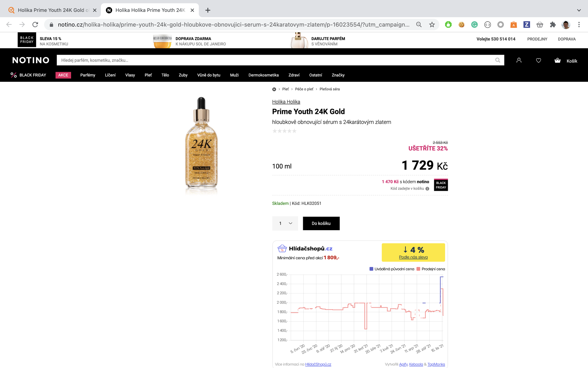
Task: Open the Grammarly extension icon
Action: point(474,25)
